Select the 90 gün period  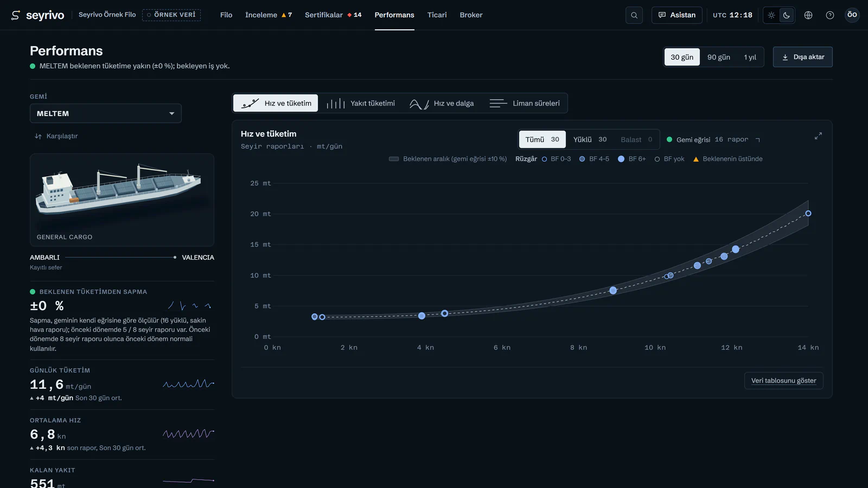719,57
